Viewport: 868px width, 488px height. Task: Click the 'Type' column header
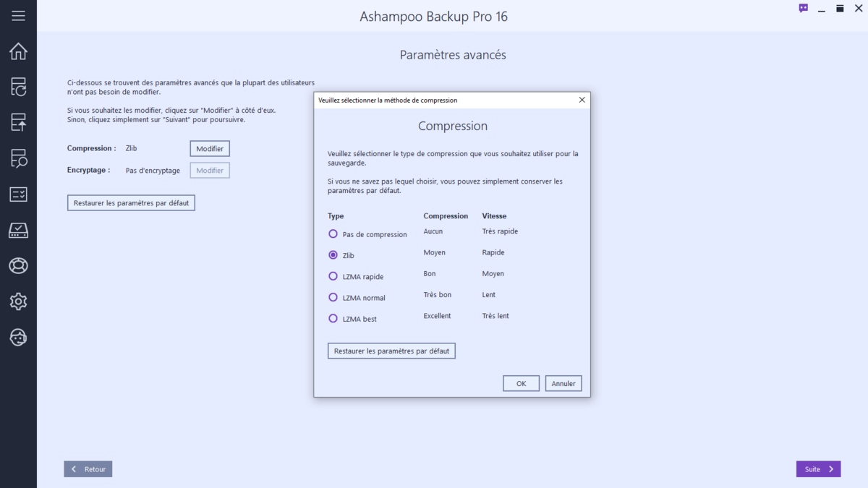click(336, 216)
